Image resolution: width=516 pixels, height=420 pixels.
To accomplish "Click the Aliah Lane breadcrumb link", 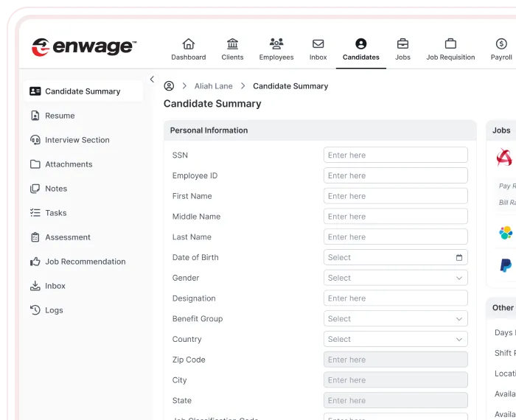I will coord(213,86).
